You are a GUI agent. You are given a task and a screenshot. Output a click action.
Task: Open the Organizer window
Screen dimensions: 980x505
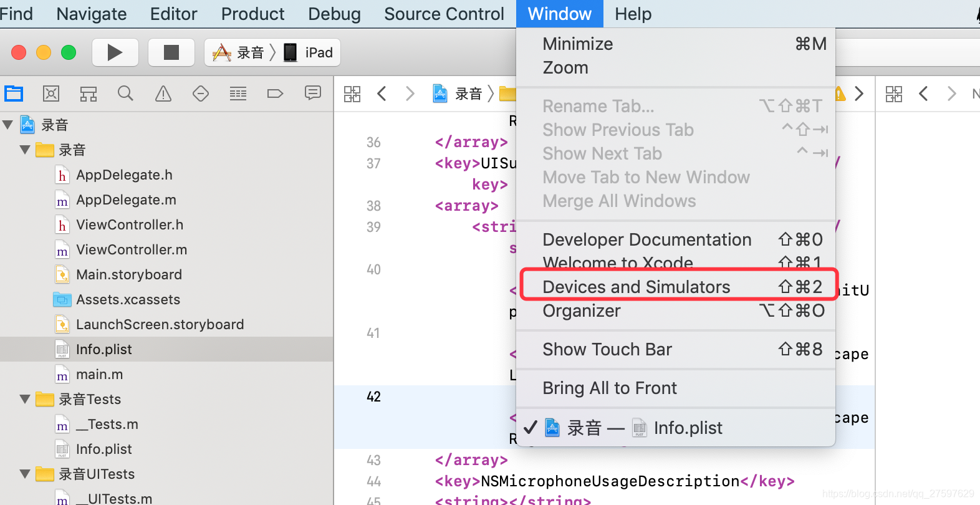[x=676, y=310]
